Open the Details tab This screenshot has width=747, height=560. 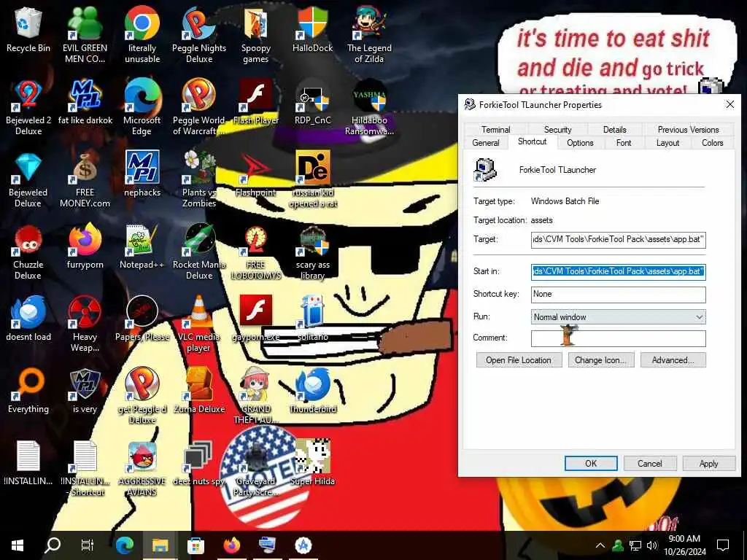tap(614, 130)
